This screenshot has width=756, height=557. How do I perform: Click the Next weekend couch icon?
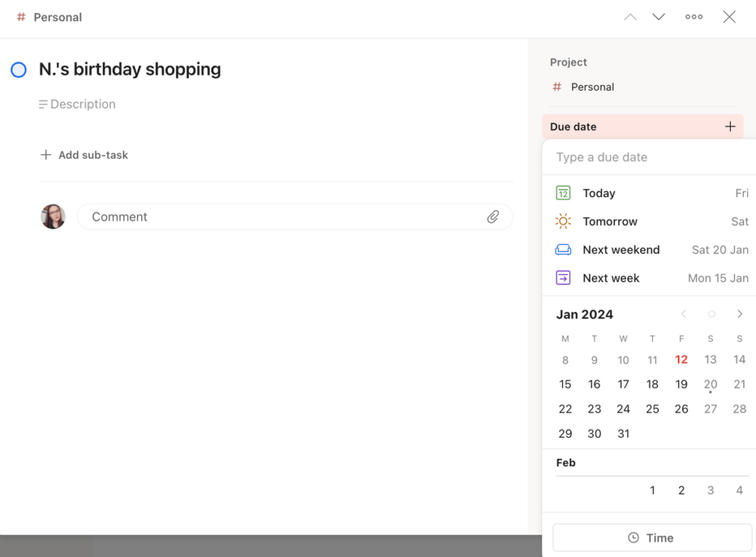563,250
